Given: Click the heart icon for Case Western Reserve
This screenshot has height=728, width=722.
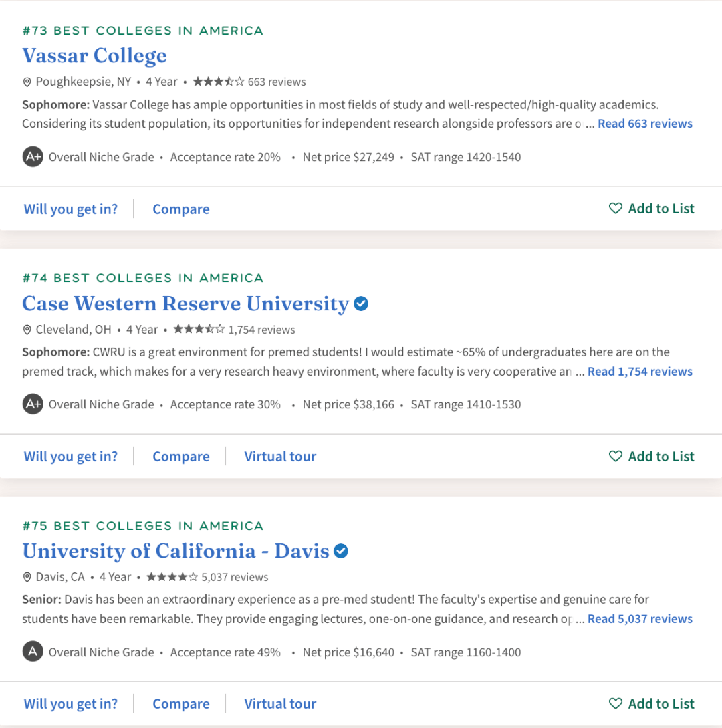Looking at the screenshot, I should [x=615, y=456].
